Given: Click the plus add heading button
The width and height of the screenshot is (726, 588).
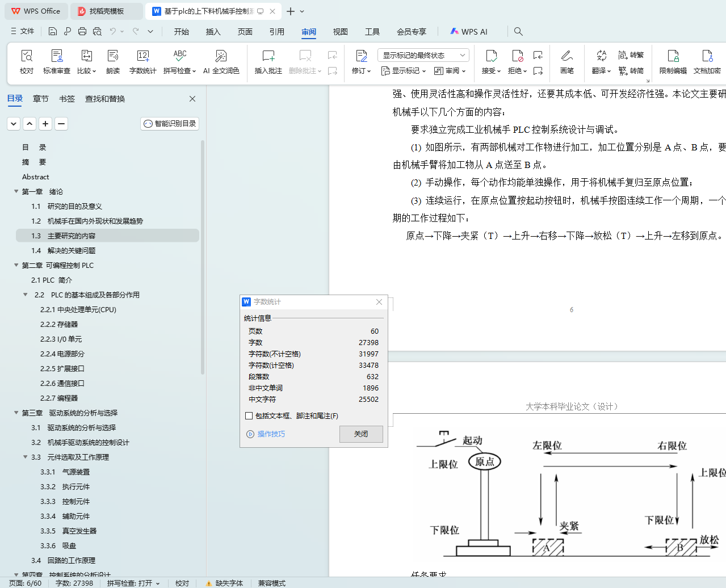Looking at the screenshot, I should coord(45,123).
